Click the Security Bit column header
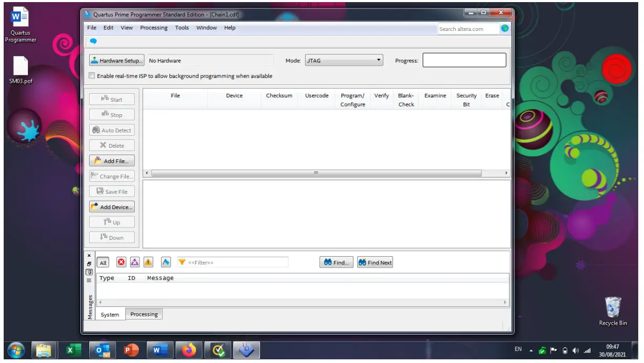The image size is (644, 363). [x=467, y=100]
